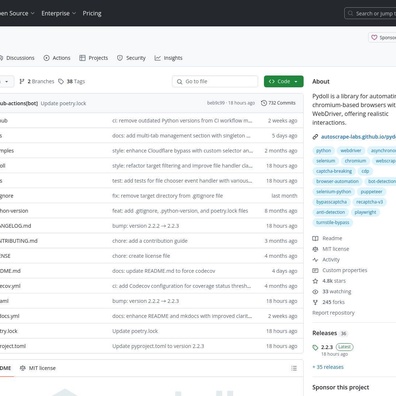Open the Report repository link
This screenshot has height=396, width=396.
click(x=333, y=313)
